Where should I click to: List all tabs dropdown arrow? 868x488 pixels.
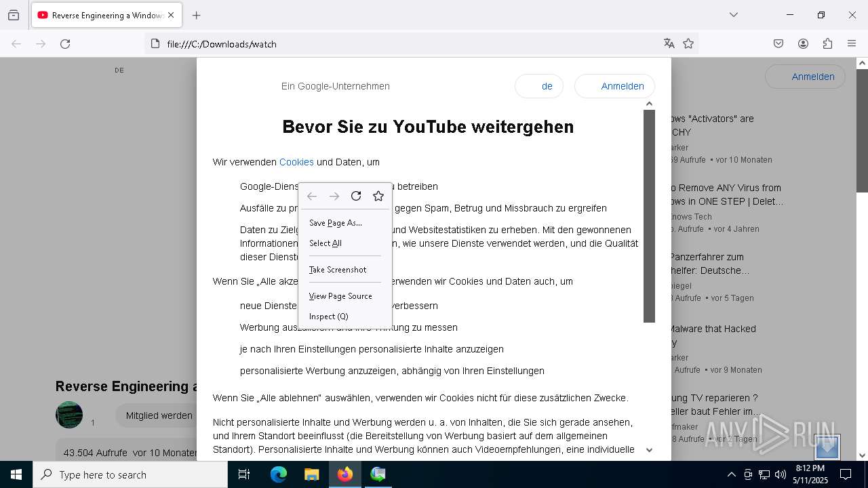tap(734, 15)
